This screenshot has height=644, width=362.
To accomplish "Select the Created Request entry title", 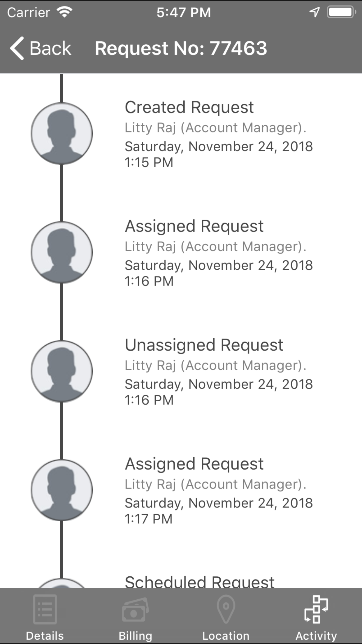I will [x=189, y=107].
